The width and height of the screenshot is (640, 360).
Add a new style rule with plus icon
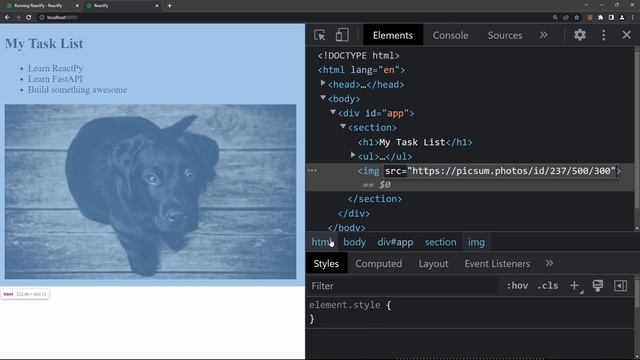point(575,286)
